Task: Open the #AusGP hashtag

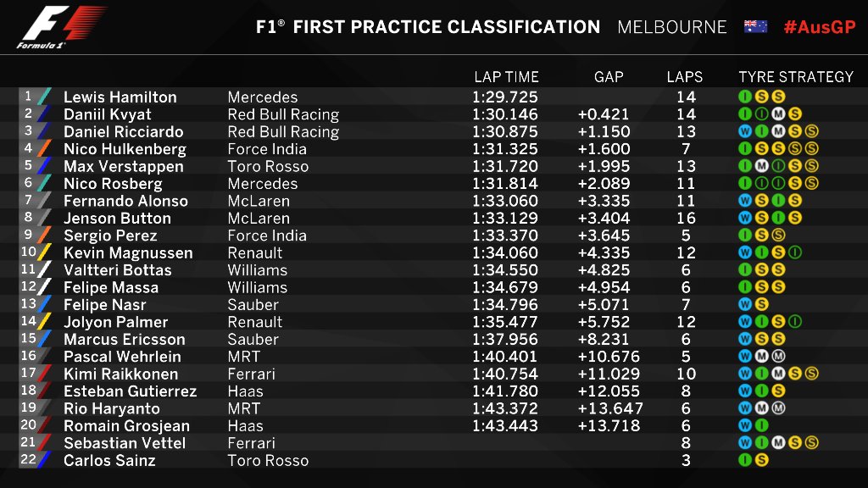Action: pyautogui.click(x=820, y=27)
